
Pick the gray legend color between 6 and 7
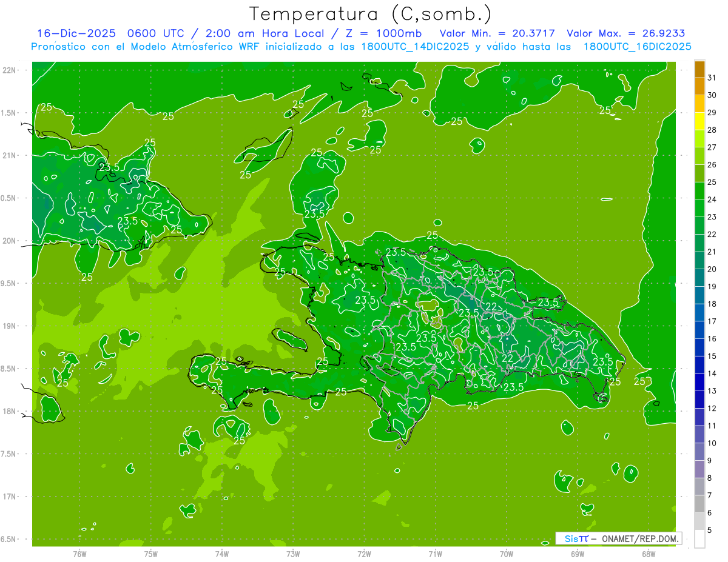pos(699,504)
